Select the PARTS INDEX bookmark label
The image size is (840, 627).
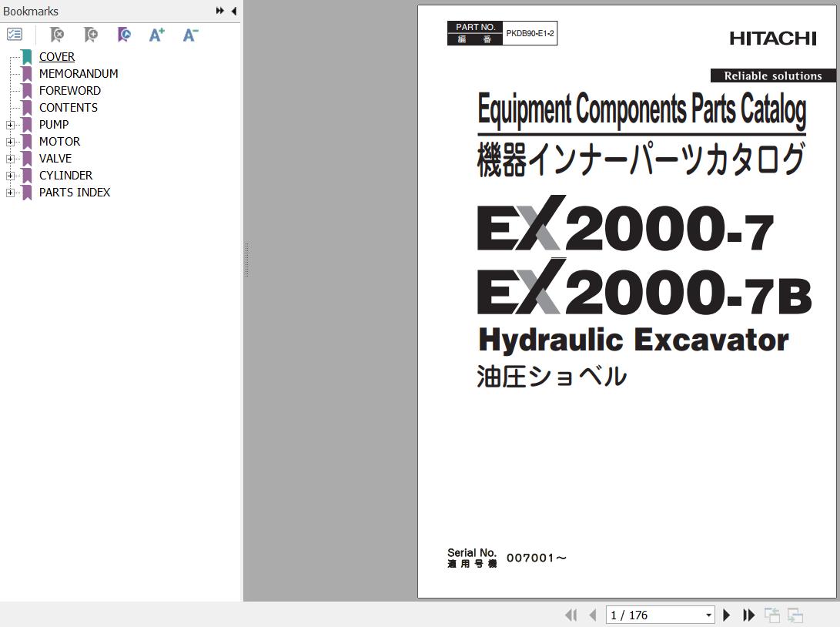coord(75,193)
